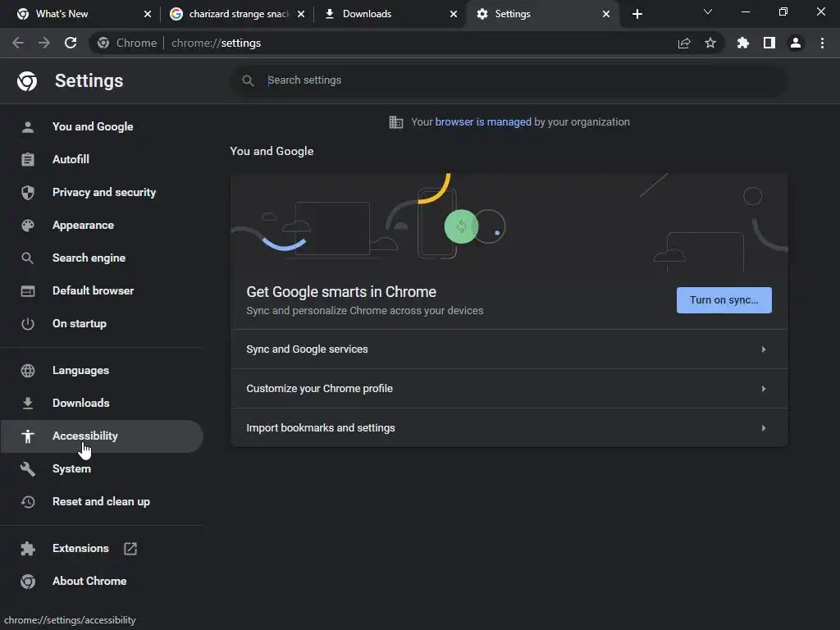840x630 pixels.
Task: Open Accessibility settings
Action: click(x=102, y=436)
